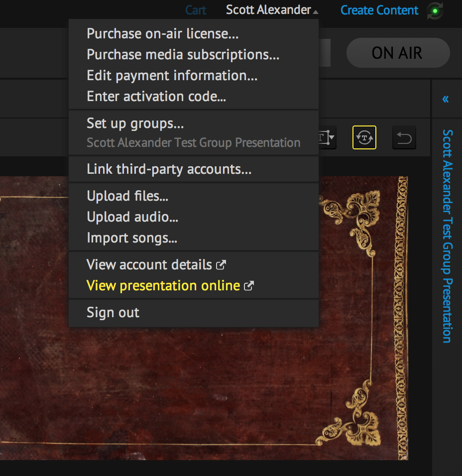Choose Upload files from menu
Image resolution: width=462 pixels, height=476 pixels.
(x=193, y=196)
